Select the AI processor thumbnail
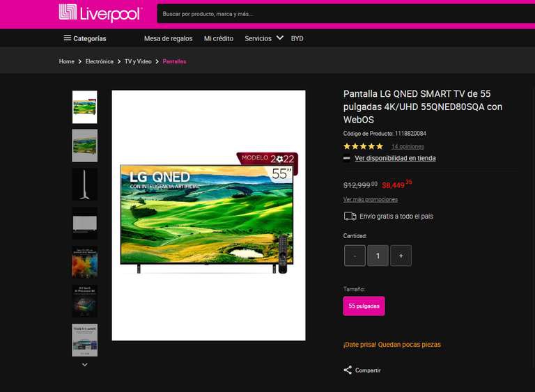The width and height of the screenshot is (535, 392). coord(84,301)
